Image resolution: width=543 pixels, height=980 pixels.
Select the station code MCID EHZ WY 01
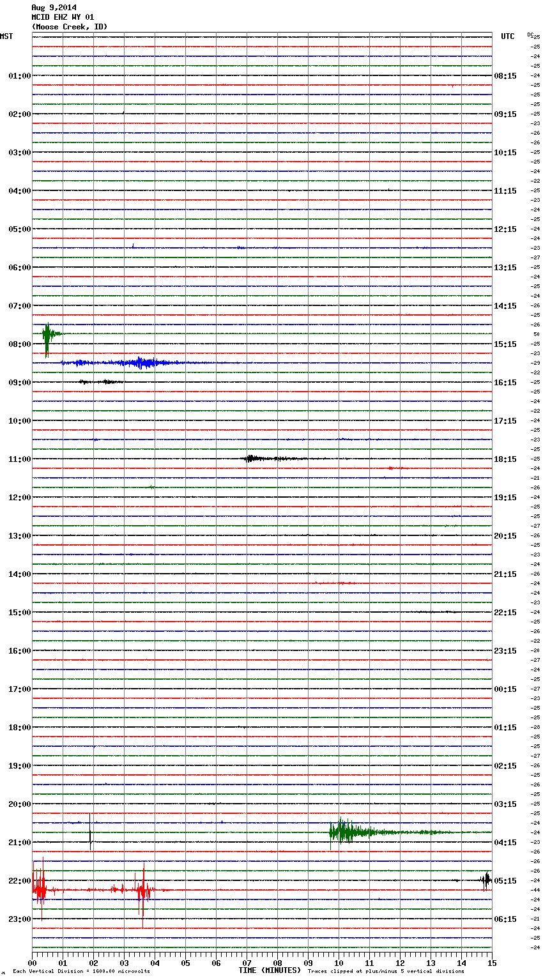click(63, 17)
